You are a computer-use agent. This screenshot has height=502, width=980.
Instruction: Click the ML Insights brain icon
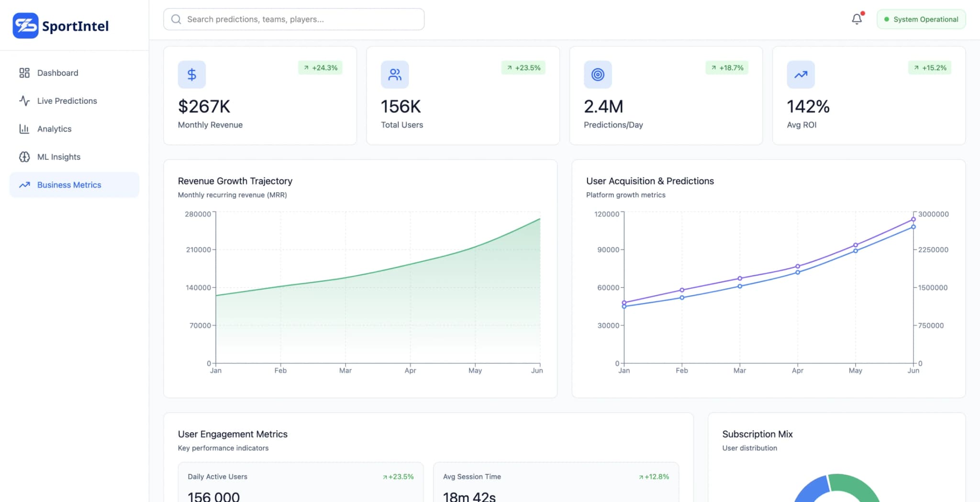[24, 156]
